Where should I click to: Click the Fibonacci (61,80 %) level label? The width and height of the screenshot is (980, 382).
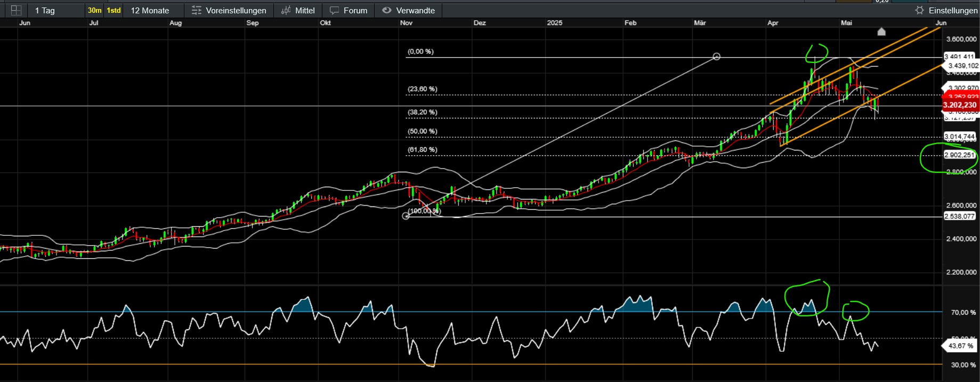(422, 150)
